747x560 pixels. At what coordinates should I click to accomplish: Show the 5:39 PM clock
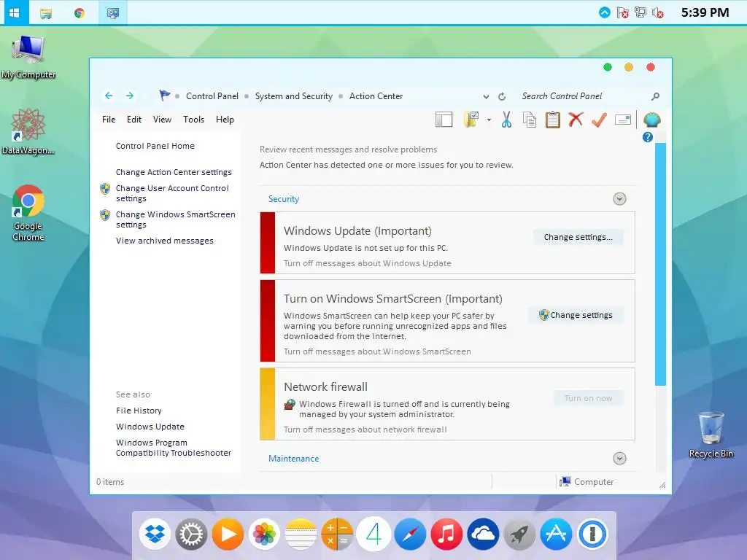pyautogui.click(x=705, y=12)
